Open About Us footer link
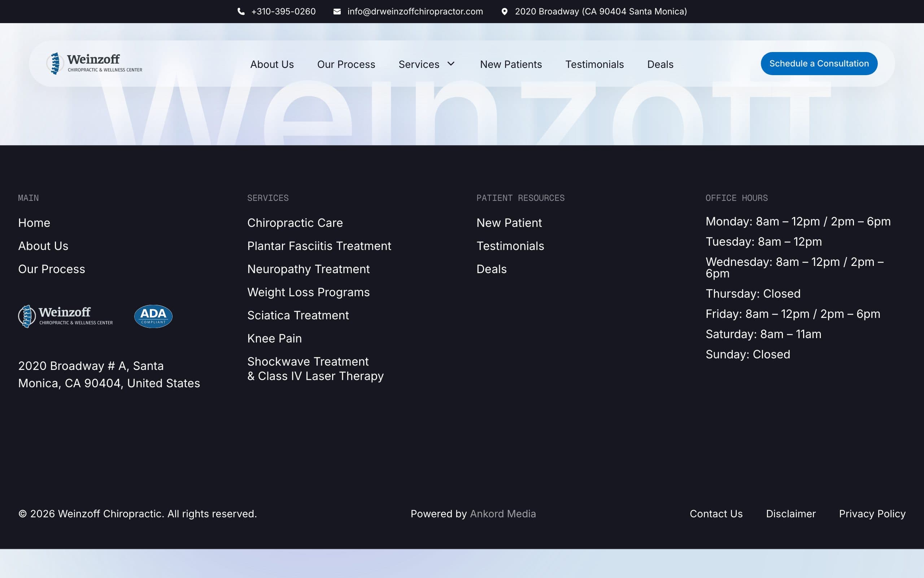This screenshot has width=924, height=578. [43, 246]
